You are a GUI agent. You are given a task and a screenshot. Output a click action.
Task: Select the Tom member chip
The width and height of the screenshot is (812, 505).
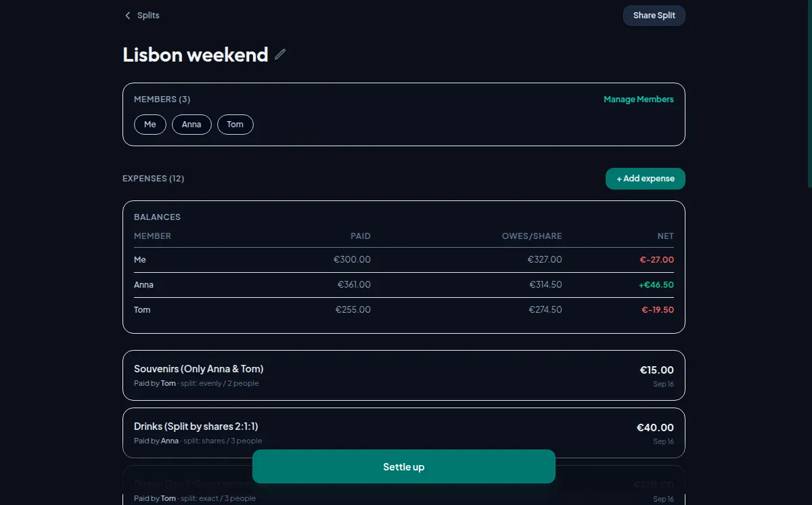click(235, 125)
